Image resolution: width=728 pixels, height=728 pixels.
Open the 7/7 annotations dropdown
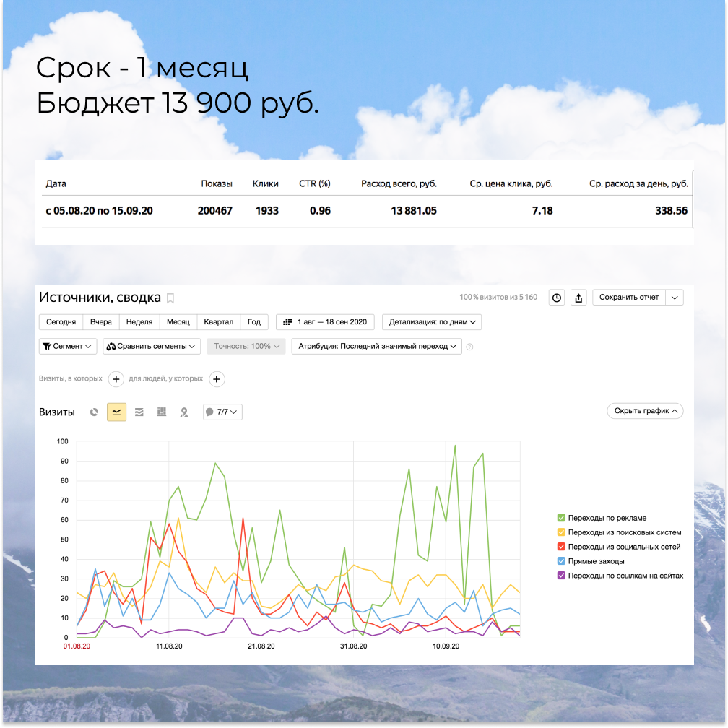click(222, 412)
